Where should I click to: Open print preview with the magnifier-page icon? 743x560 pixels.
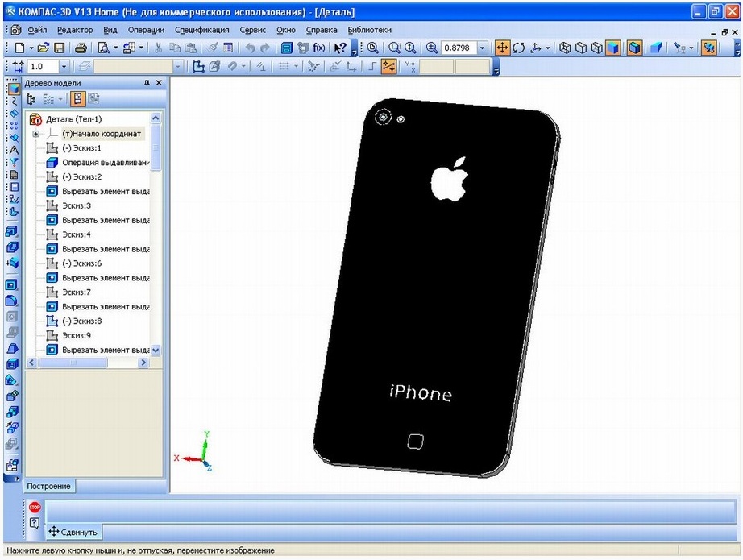pyautogui.click(x=103, y=48)
